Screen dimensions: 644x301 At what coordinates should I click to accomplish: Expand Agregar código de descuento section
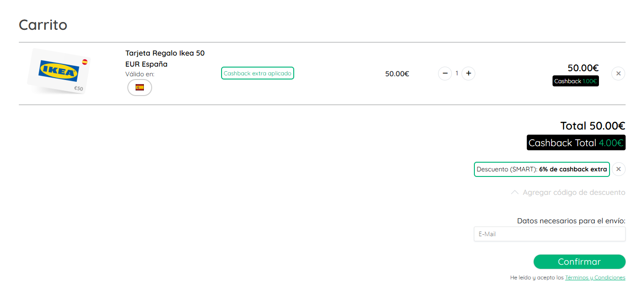point(568,193)
